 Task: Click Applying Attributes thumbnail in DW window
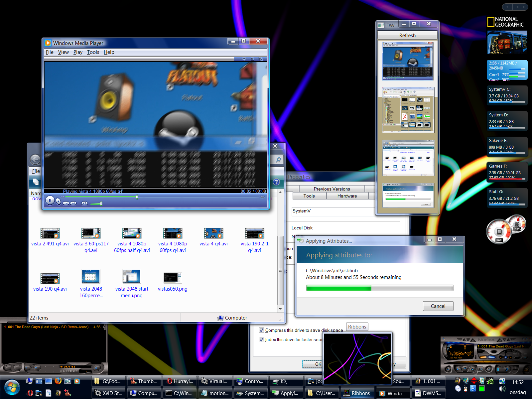click(408, 195)
